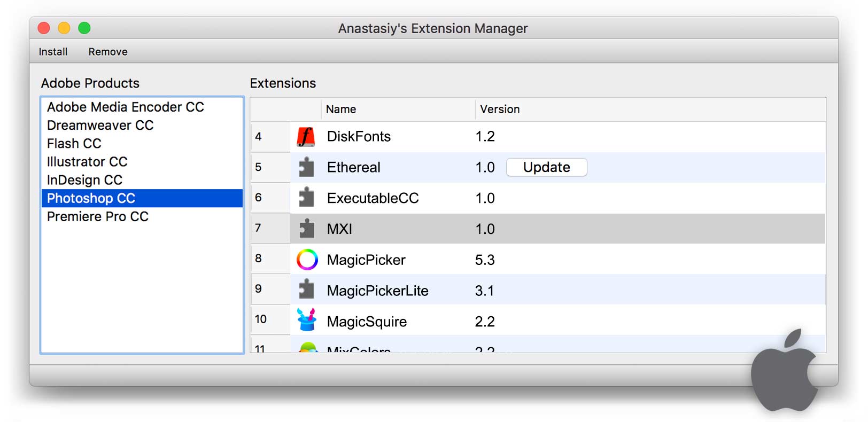Screen dimensions: 868x422
Task: Click the Ethereal puzzle piece icon
Action: click(x=306, y=167)
